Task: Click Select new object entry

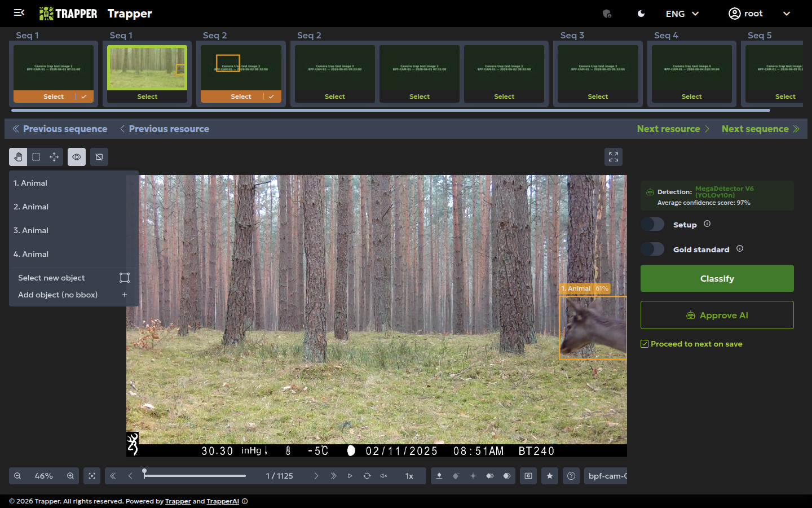Action: pos(74,278)
